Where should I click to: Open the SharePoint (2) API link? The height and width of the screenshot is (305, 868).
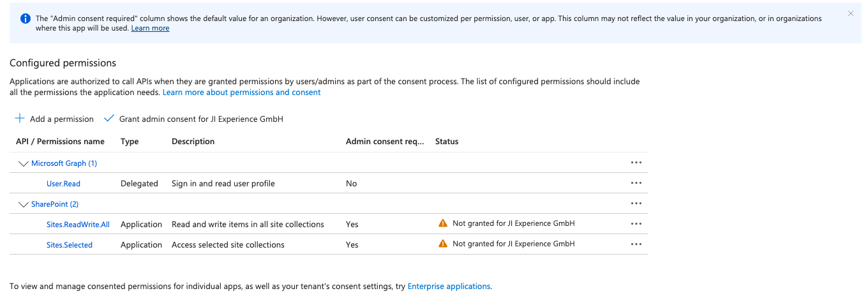tap(55, 204)
